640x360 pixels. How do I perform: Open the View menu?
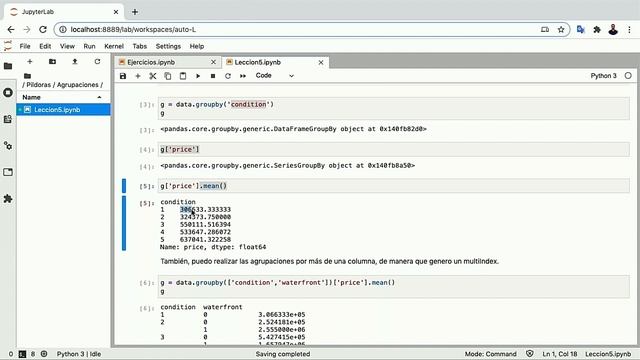[x=67, y=46]
